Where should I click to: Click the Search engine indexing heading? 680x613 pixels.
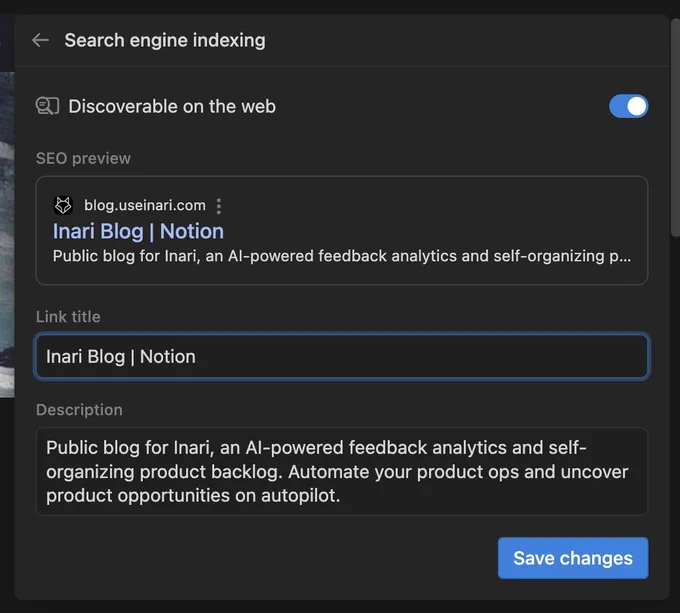click(165, 40)
